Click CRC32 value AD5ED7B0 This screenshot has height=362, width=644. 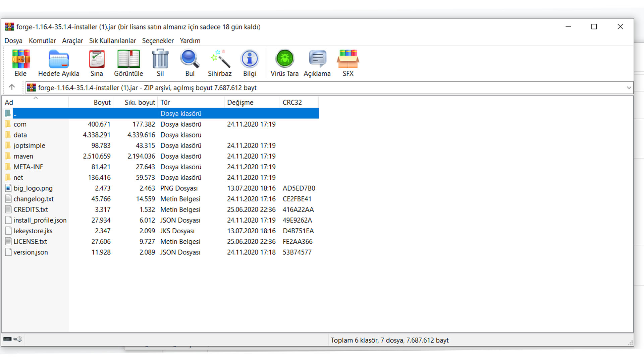pyautogui.click(x=299, y=188)
